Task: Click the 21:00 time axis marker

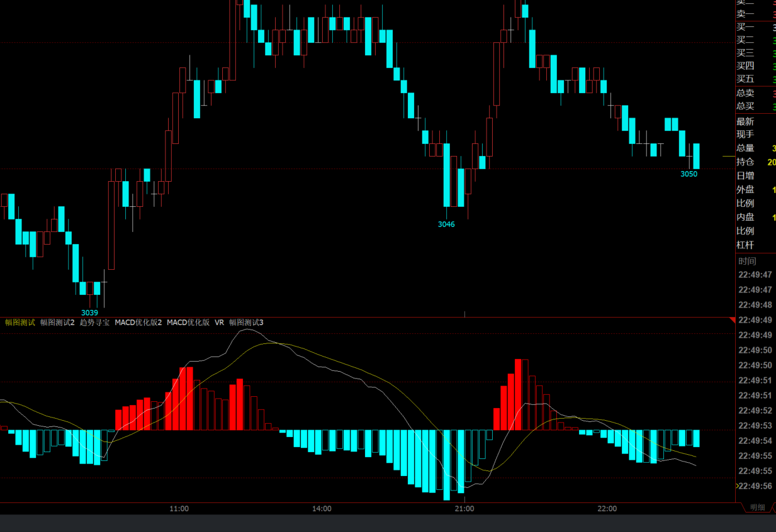Action: pos(464,509)
